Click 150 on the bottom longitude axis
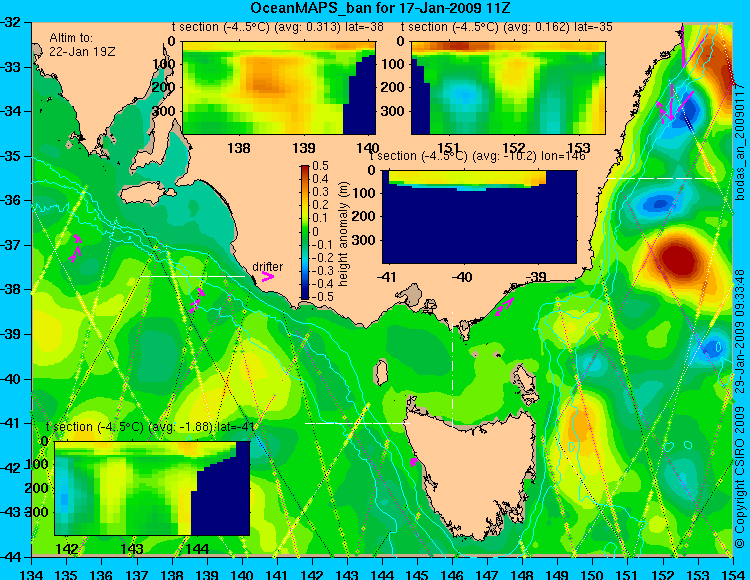 click(592, 574)
